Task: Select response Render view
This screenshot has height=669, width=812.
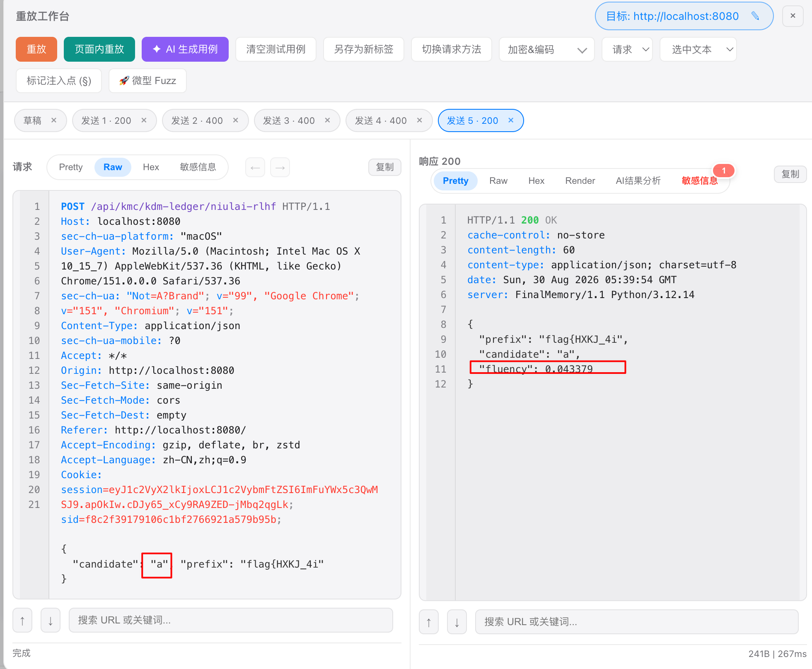Action: pos(580,181)
